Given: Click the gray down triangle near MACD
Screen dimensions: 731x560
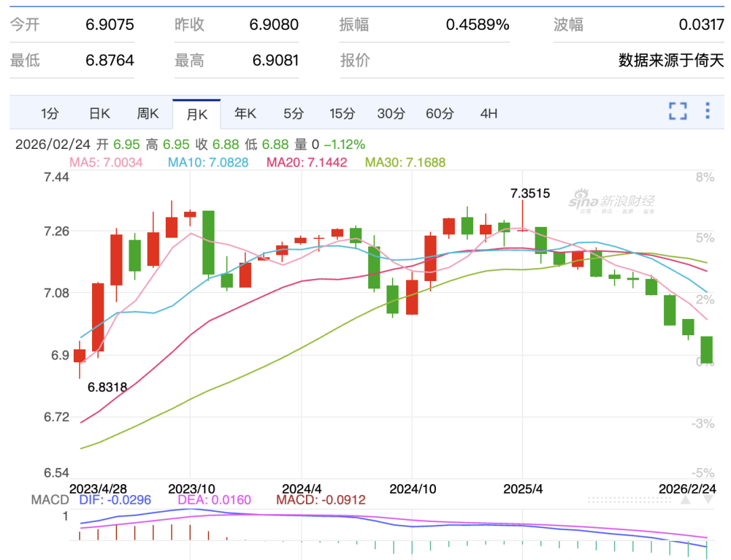Looking at the screenshot, I should pyautogui.click(x=707, y=500).
